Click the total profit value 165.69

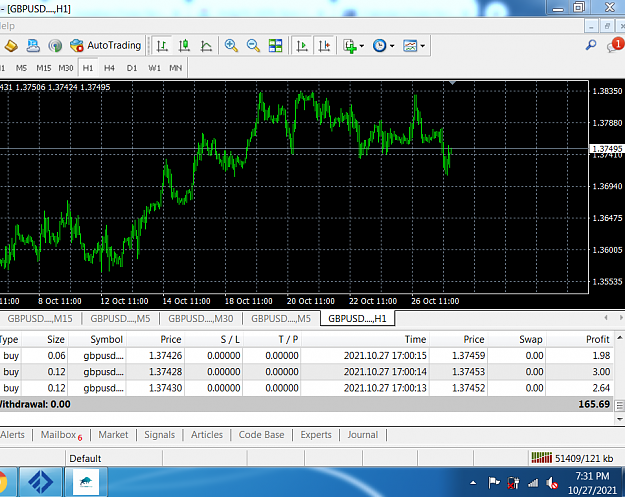tap(594, 404)
